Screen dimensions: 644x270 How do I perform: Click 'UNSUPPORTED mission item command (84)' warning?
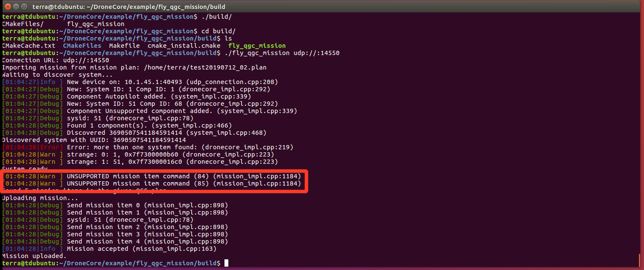click(152, 176)
